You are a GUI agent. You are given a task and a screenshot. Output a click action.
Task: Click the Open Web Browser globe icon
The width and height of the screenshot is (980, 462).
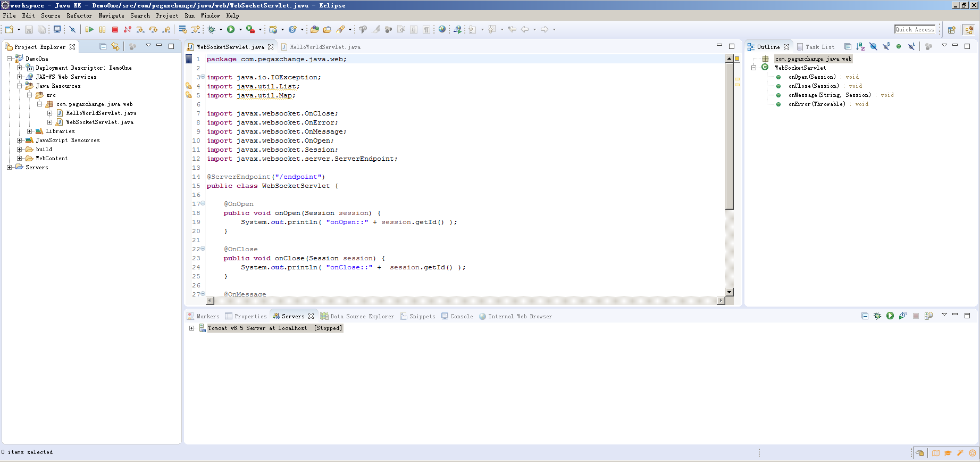(x=442, y=29)
